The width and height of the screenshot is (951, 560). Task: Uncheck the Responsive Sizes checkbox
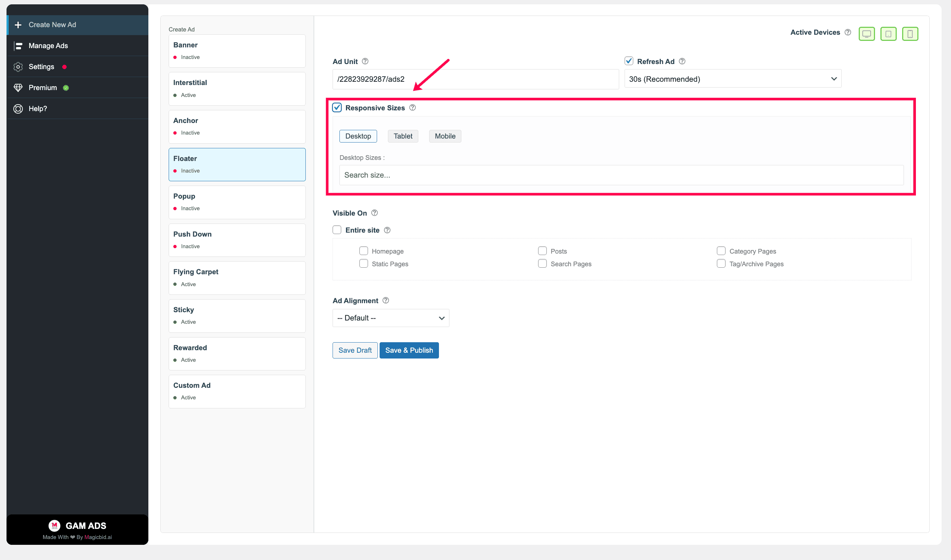coord(337,107)
